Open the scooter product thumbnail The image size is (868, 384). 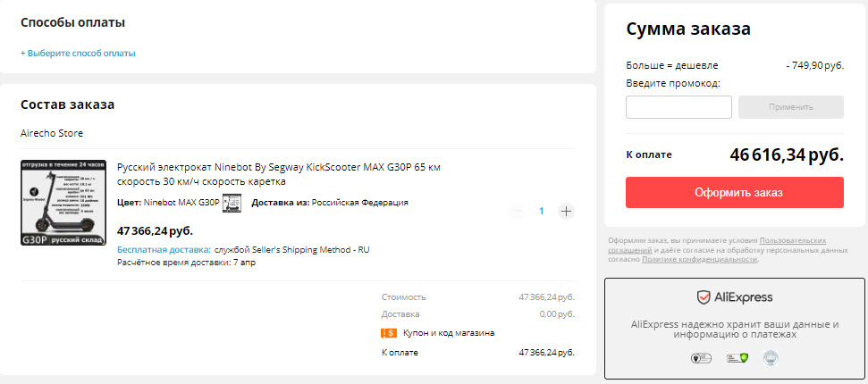[x=63, y=203]
